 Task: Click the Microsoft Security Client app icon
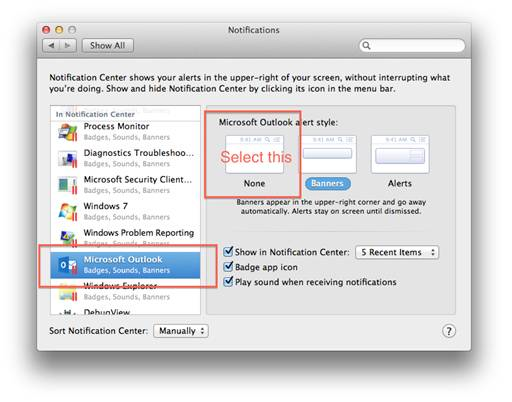click(x=68, y=185)
